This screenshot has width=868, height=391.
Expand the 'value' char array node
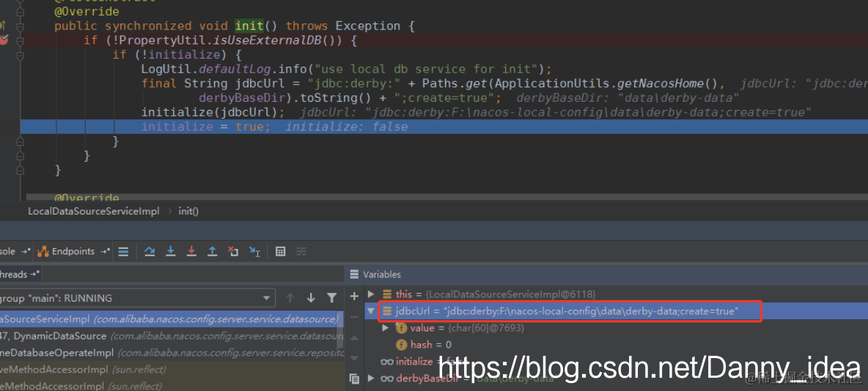pyautogui.click(x=386, y=328)
